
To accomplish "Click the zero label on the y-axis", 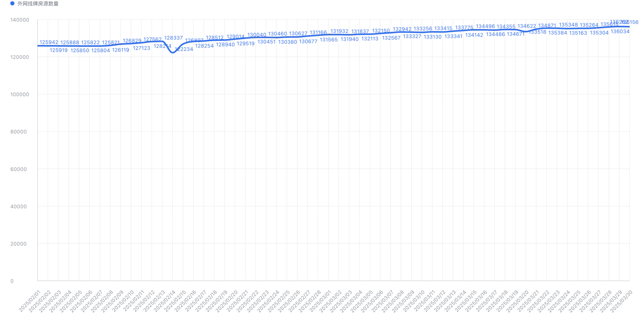I will [x=12, y=281].
